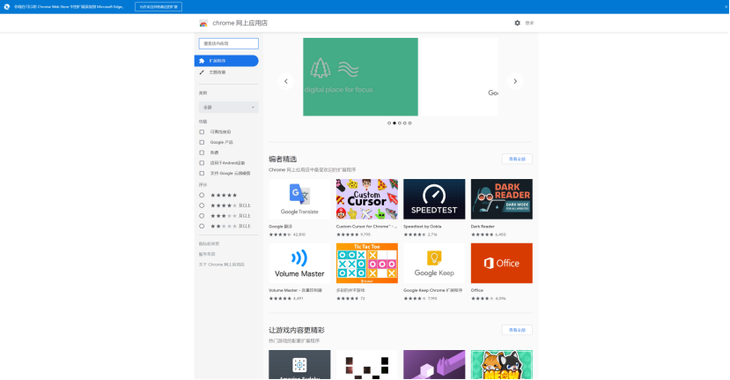730x380 pixels.
Task: Focus the store search box
Action: tap(229, 43)
